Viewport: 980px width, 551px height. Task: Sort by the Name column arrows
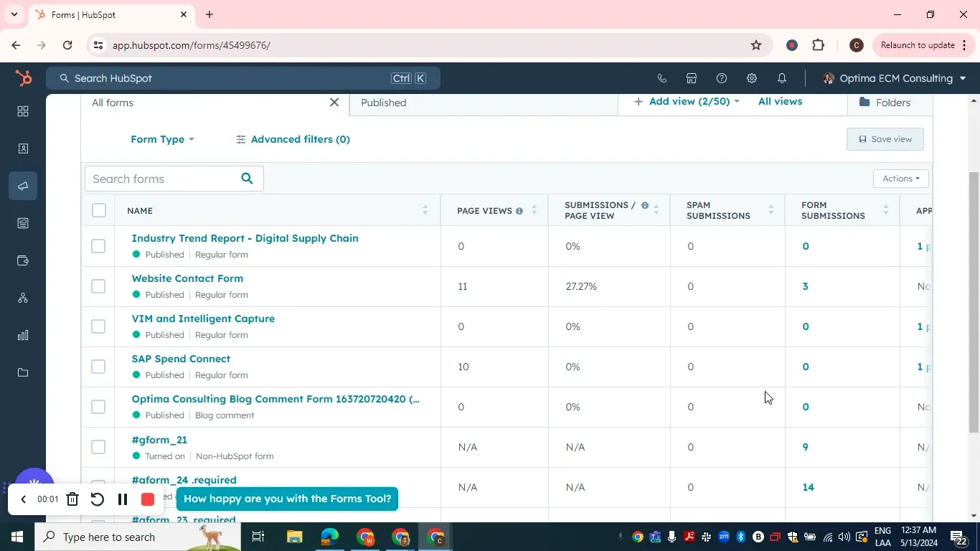pyautogui.click(x=425, y=210)
